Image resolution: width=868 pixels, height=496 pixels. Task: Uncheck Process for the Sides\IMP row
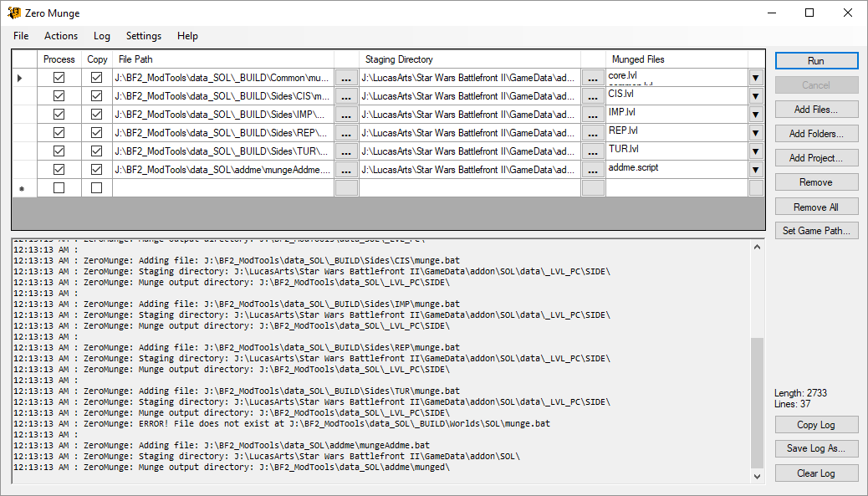(x=59, y=114)
